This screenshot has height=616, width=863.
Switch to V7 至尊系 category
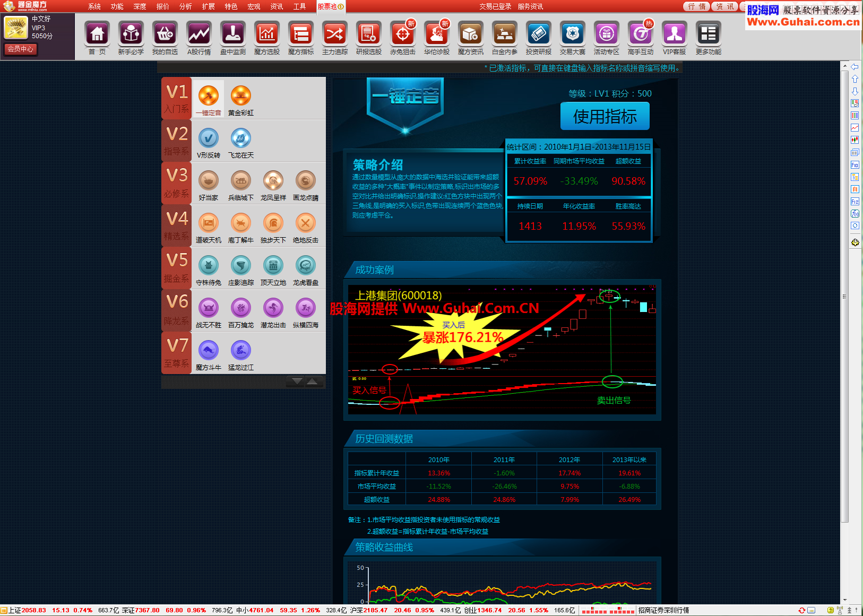pyautogui.click(x=177, y=353)
